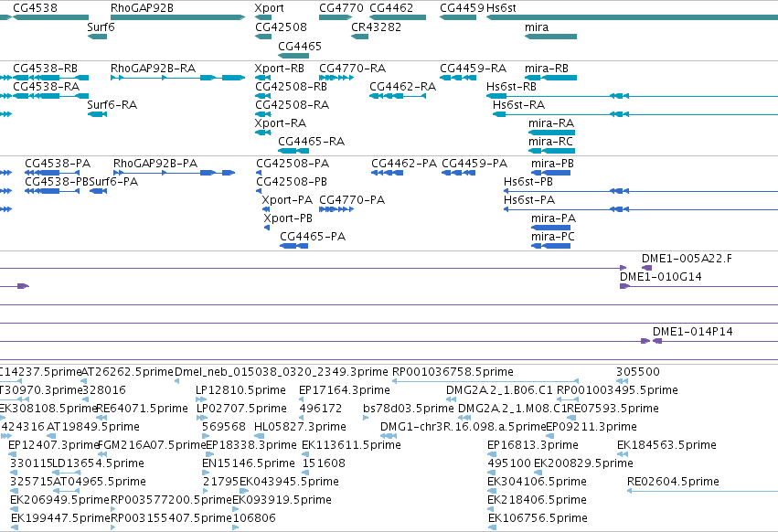The image size is (778, 532).
Task: Click protein CG4459-PA
Action: tap(459, 173)
